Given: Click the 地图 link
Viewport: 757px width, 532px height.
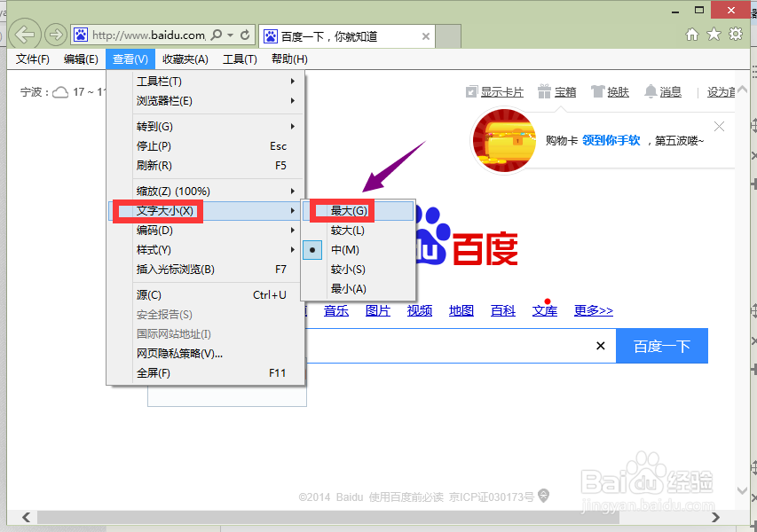Looking at the screenshot, I should (x=461, y=310).
